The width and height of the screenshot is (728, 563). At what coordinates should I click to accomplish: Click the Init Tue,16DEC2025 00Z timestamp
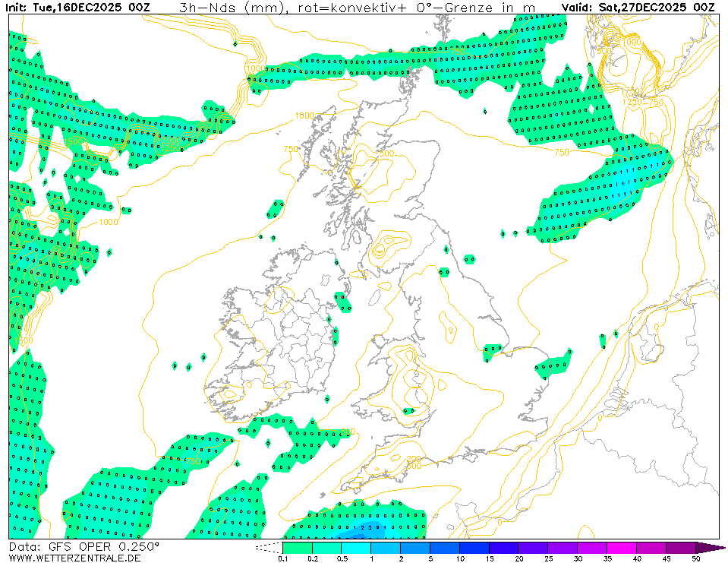point(78,8)
